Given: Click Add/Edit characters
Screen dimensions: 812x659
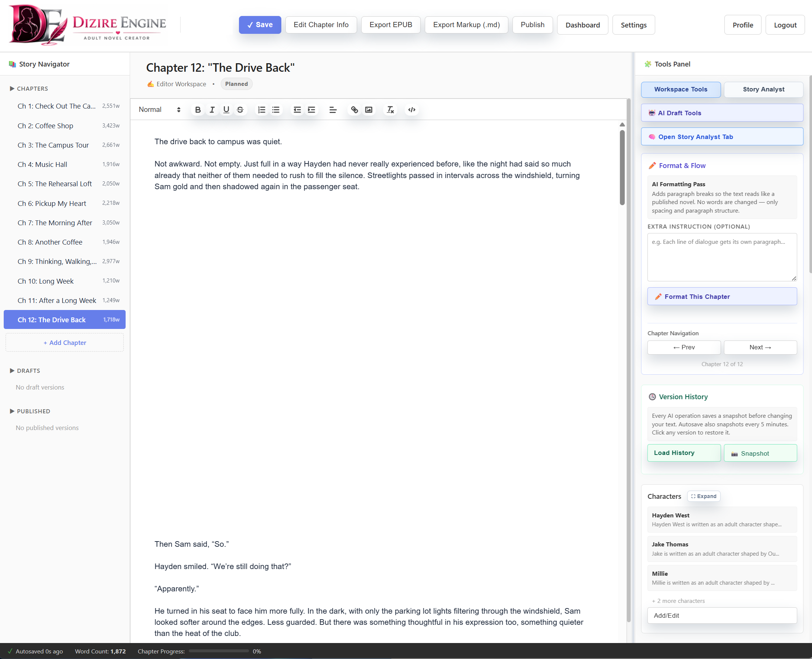Looking at the screenshot, I should [x=722, y=616].
